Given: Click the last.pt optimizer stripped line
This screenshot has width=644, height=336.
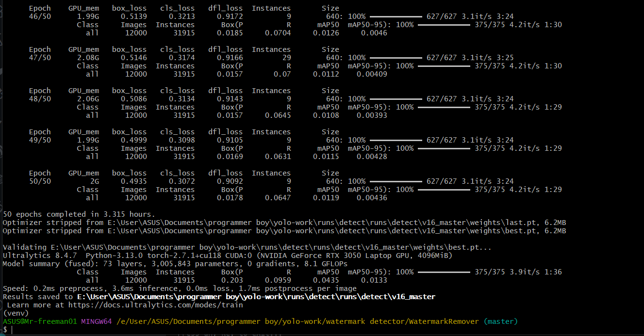Looking at the screenshot, I should pyautogui.click(x=284, y=223).
